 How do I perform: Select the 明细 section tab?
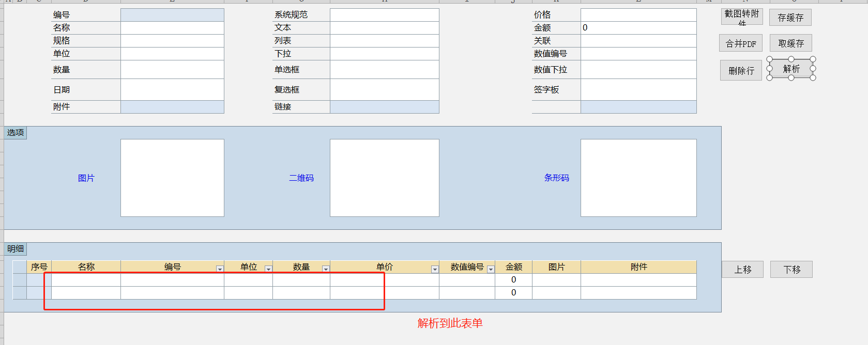click(x=16, y=249)
